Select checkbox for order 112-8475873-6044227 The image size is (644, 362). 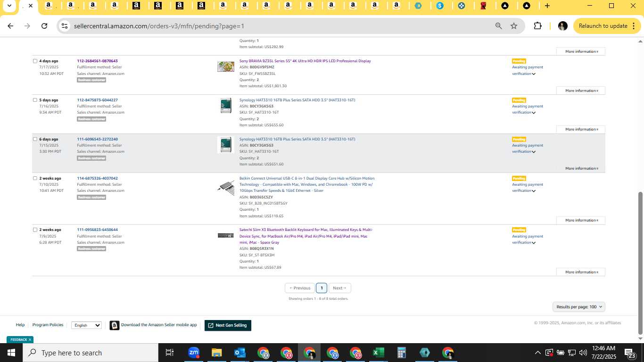pyautogui.click(x=35, y=100)
